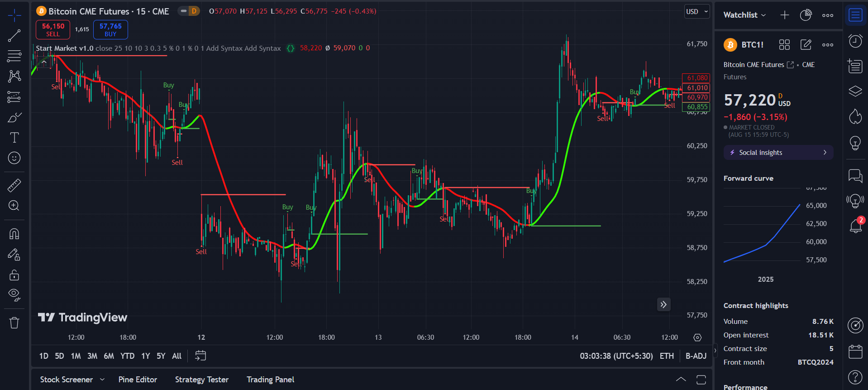Viewport: 868px width, 390px height.
Task: Open BTC1! grid layout icon
Action: [784, 44]
